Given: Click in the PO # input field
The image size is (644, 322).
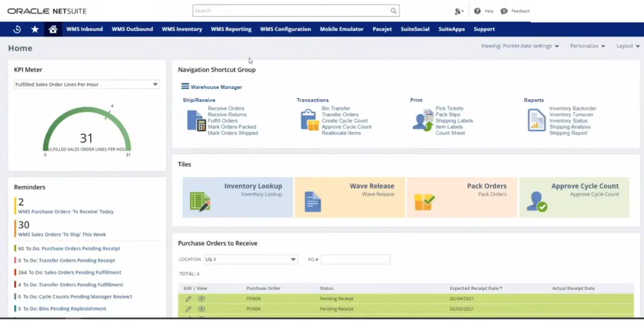Looking at the screenshot, I should (x=355, y=259).
